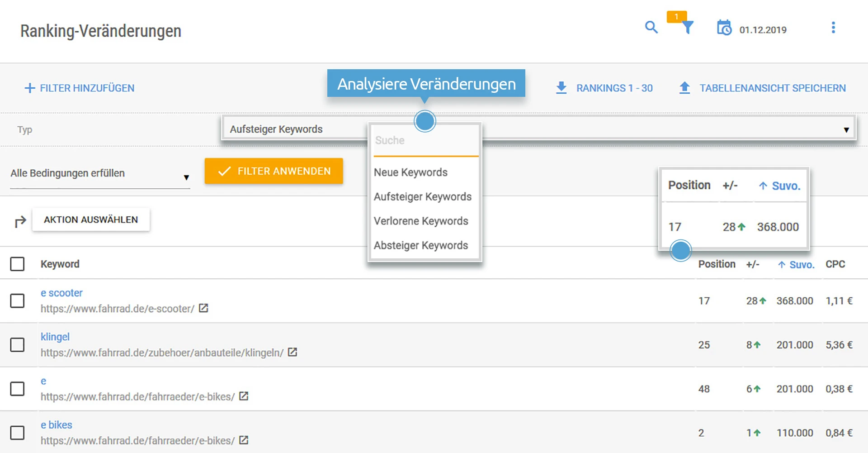Open the three-dot overflow menu
This screenshot has width=868, height=453.
(834, 28)
